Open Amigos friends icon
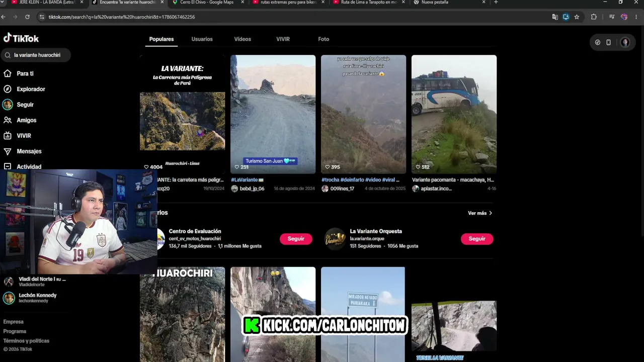This screenshot has width=644, height=362. coord(8,120)
